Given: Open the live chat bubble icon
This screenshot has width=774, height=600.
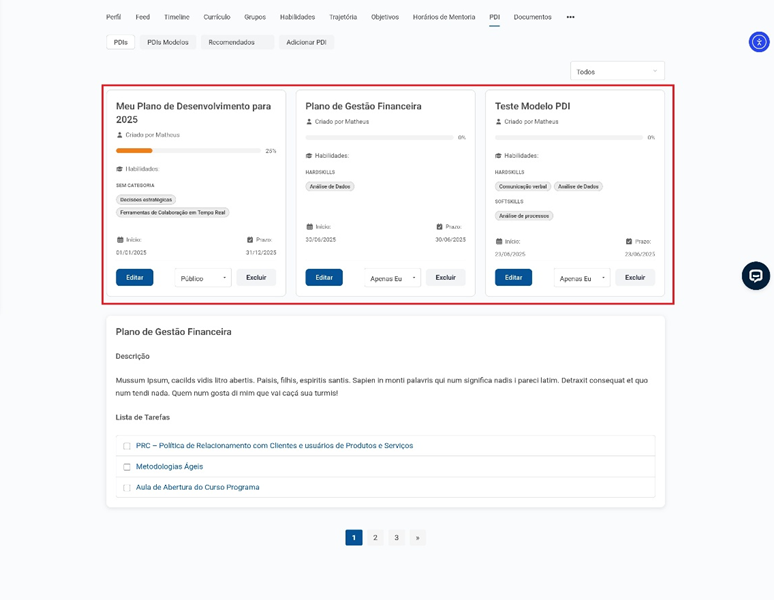Looking at the screenshot, I should pos(755,276).
